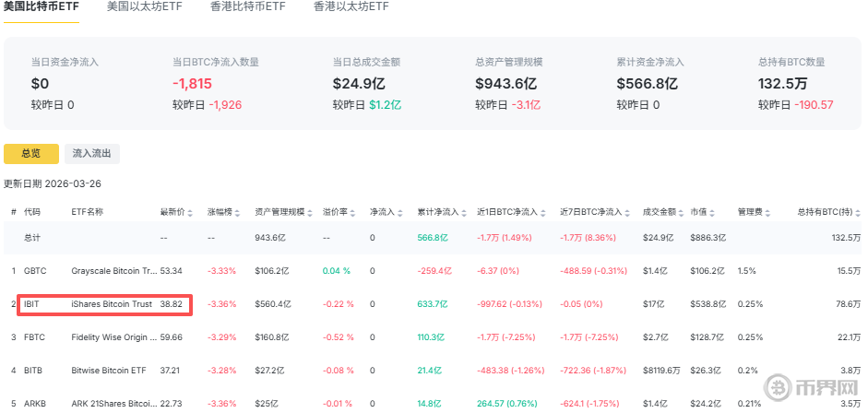Click the BITB ticker code

[x=34, y=371]
